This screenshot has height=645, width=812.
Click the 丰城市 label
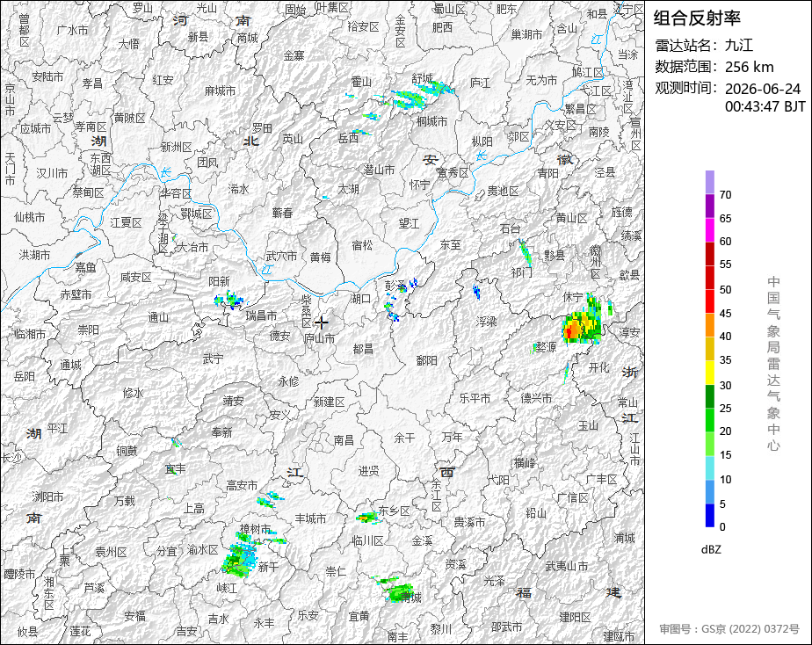[x=310, y=518]
